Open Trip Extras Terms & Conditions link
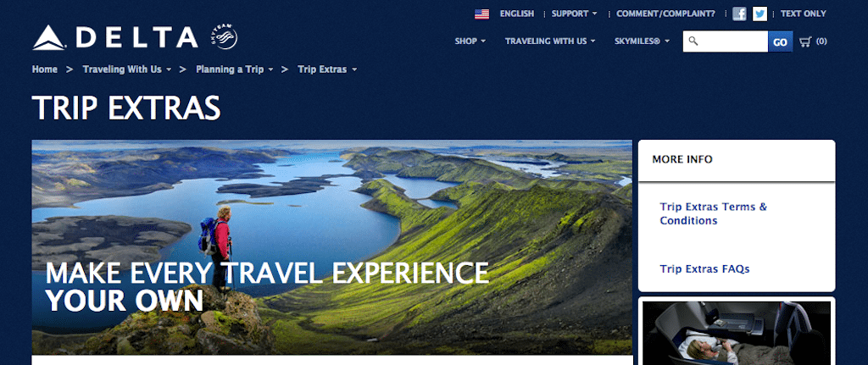This screenshot has width=868, height=365. click(x=714, y=213)
